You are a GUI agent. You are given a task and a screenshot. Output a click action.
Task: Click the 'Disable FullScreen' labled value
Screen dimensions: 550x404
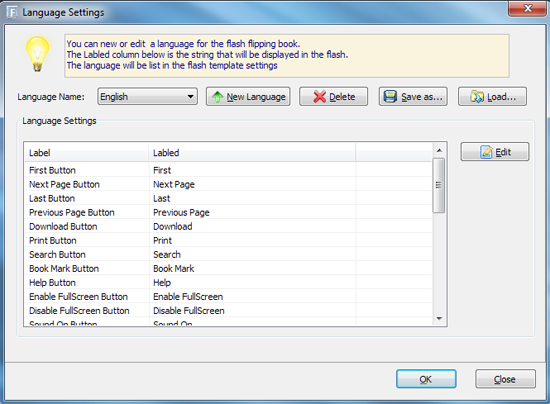[x=189, y=310]
